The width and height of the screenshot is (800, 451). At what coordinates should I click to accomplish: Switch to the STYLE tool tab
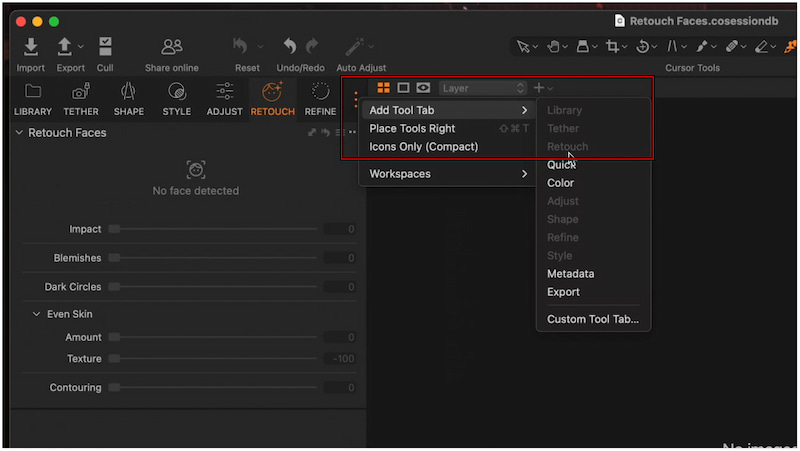coord(177,99)
